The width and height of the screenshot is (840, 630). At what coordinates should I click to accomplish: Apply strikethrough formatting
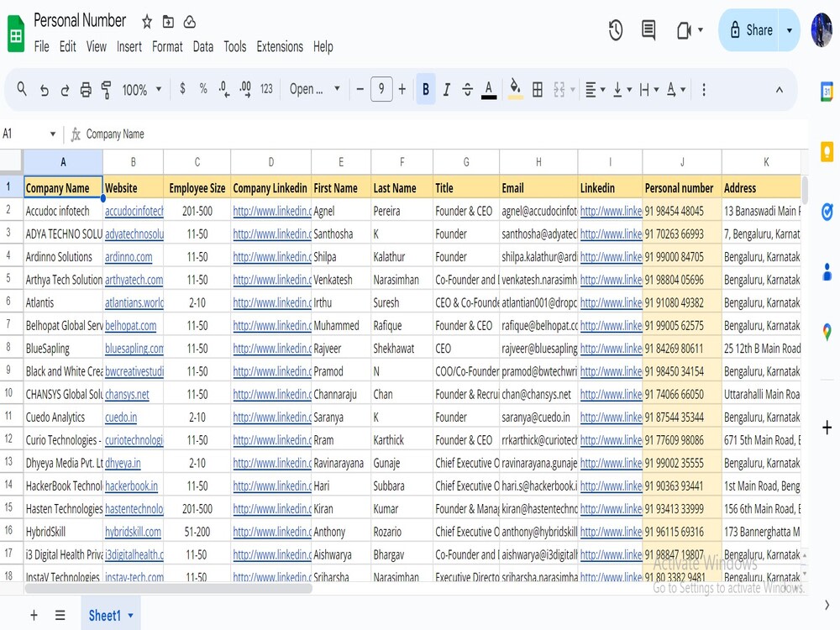pyautogui.click(x=467, y=88)
